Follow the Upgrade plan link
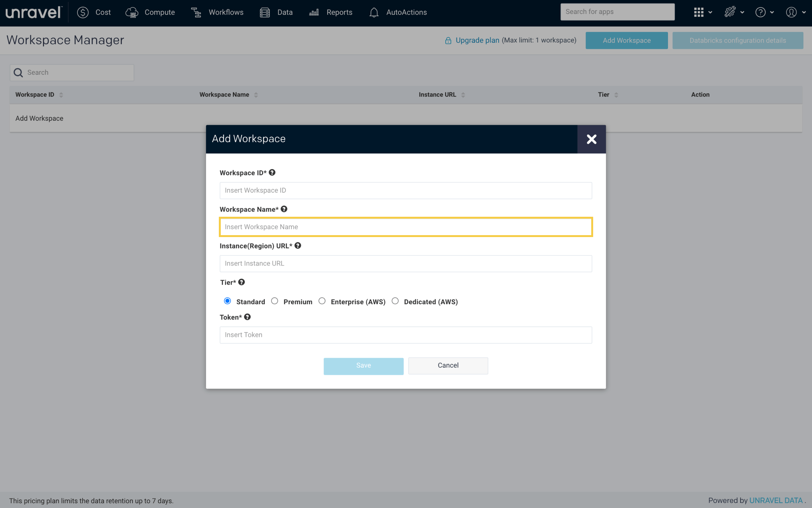This screenshot has height=508, width=812. coord(477,40)
